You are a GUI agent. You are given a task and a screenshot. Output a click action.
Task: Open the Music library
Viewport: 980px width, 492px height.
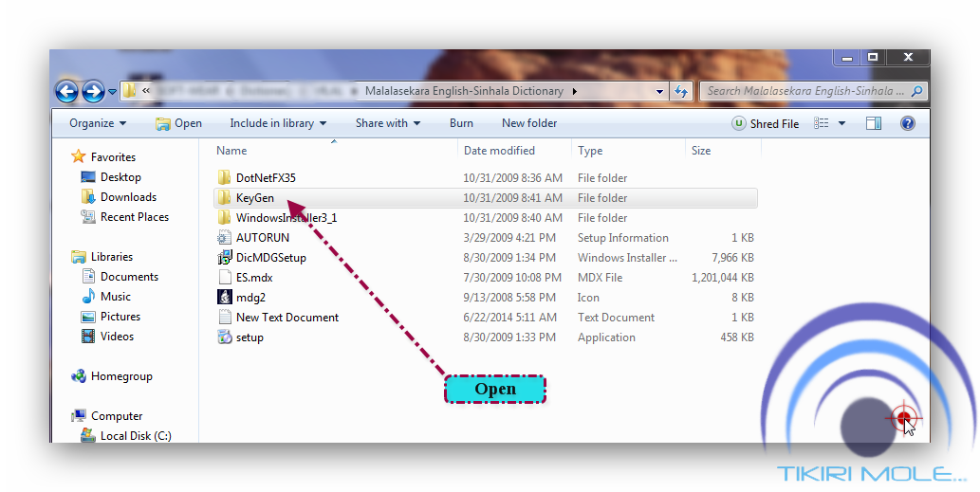point(105,297)
